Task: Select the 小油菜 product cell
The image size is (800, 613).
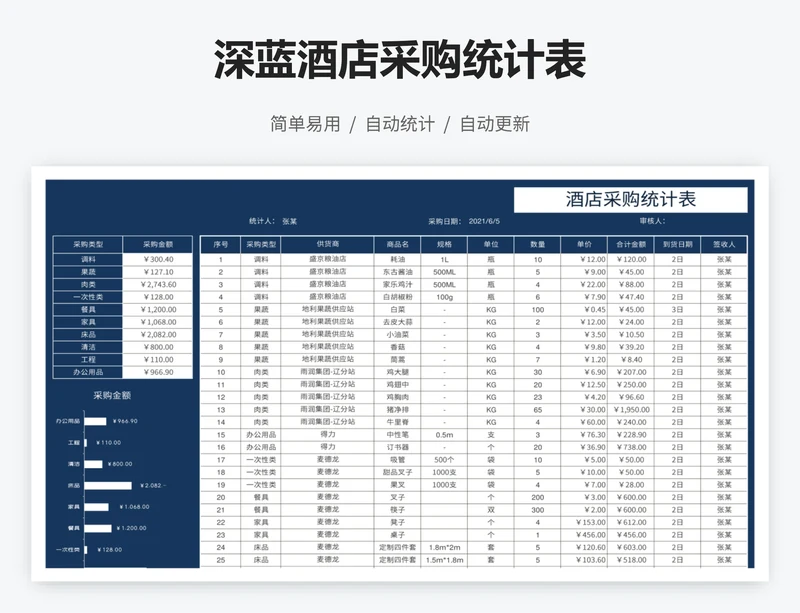Action: click(x=397, y=335)
